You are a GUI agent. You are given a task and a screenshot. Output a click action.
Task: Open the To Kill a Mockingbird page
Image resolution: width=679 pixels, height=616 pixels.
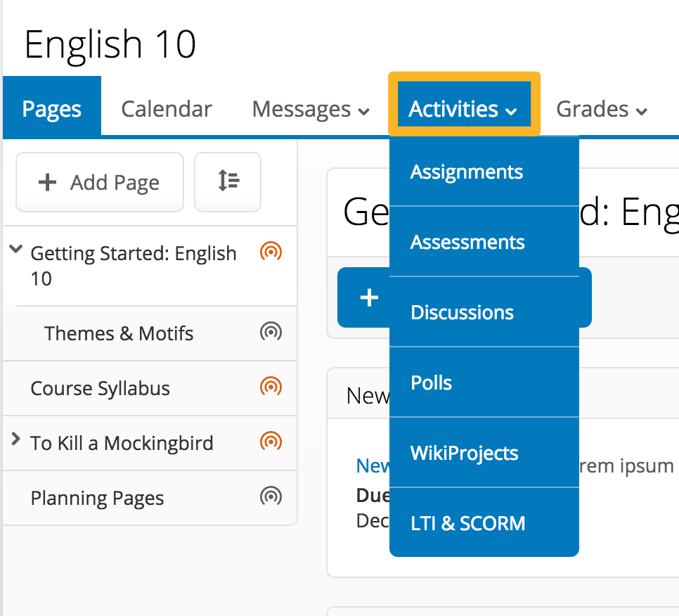tap(122, 443)
